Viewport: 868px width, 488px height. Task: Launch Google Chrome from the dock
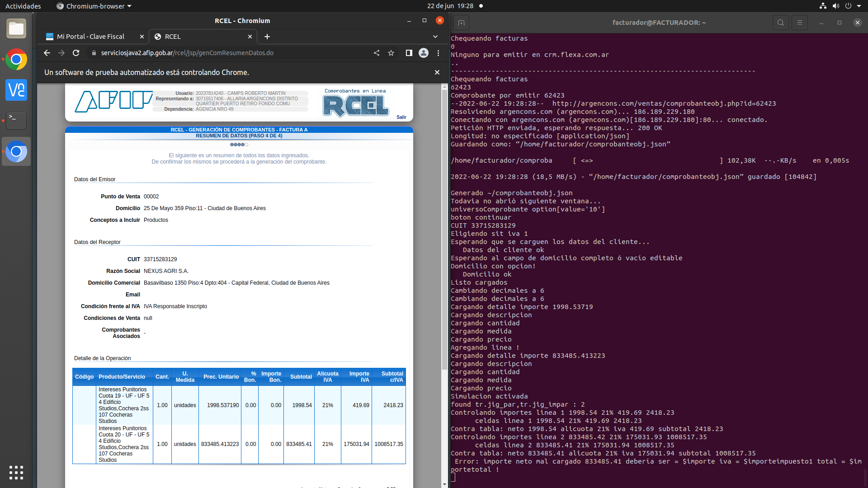[16, 60]
